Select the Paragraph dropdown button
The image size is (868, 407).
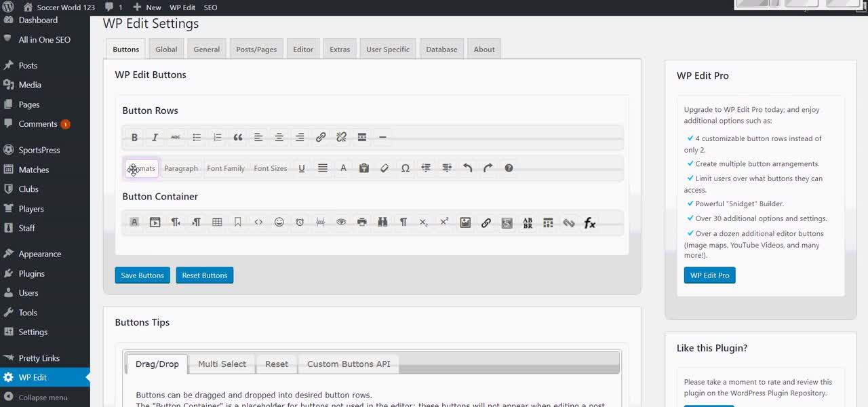181,168
